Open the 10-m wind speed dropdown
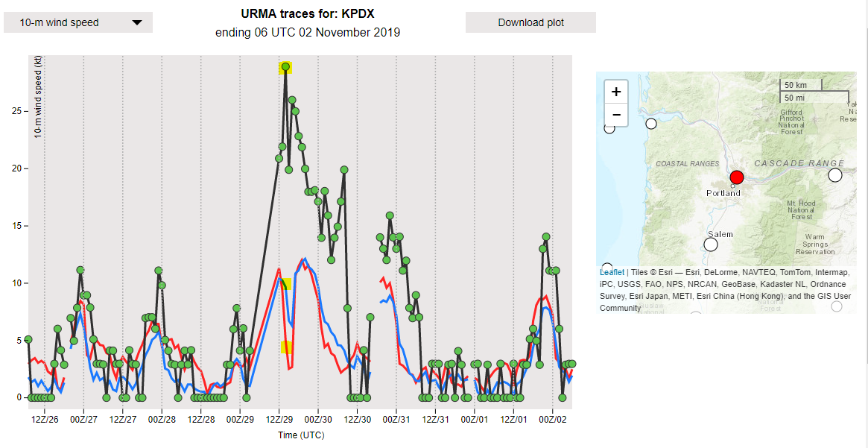 [78, 22]
